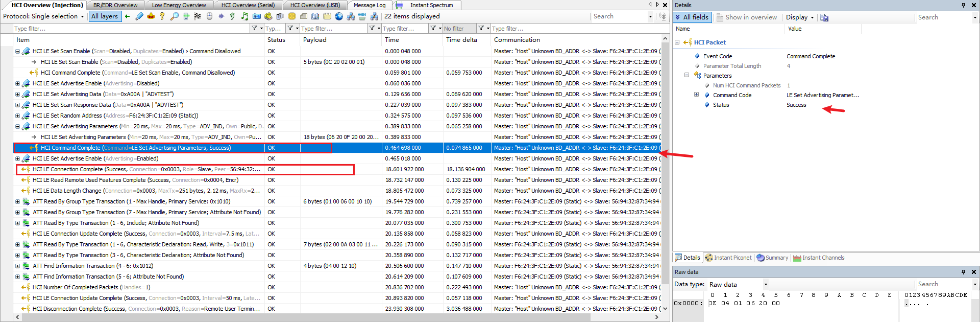Image resolution: width=980 pixels, height=322 pixels.
Task: Open the Protocol Single selection dropdown
Action: (43, 16)
